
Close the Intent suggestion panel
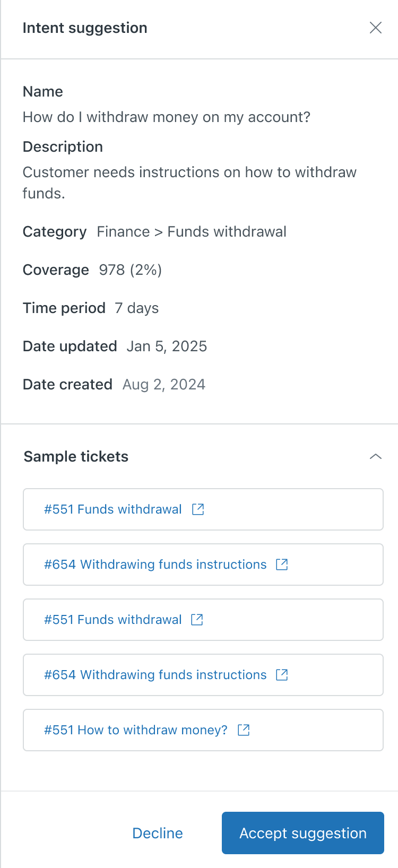tap(376, 28)
